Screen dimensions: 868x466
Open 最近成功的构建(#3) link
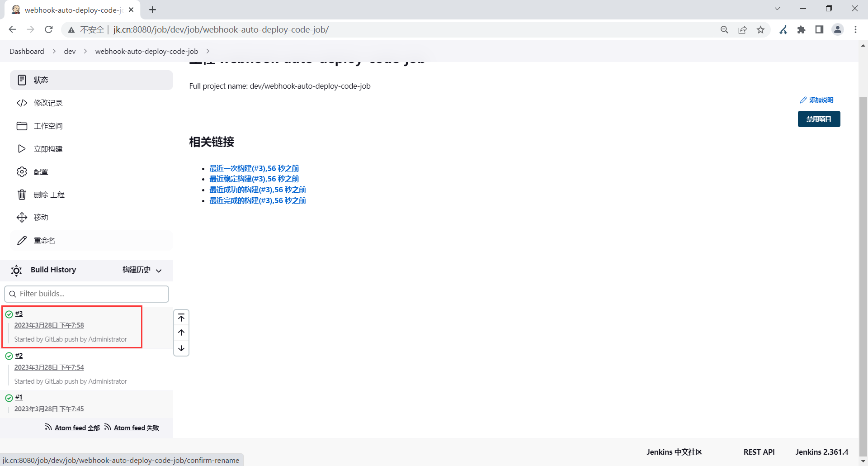[258, 190]
